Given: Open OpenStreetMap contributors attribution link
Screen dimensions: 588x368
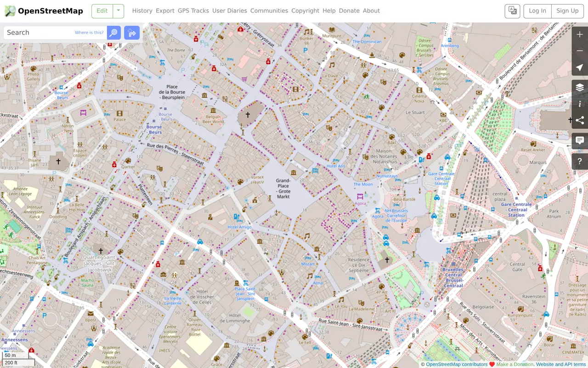Looking at the screenshot, I should tap(457, 364).
